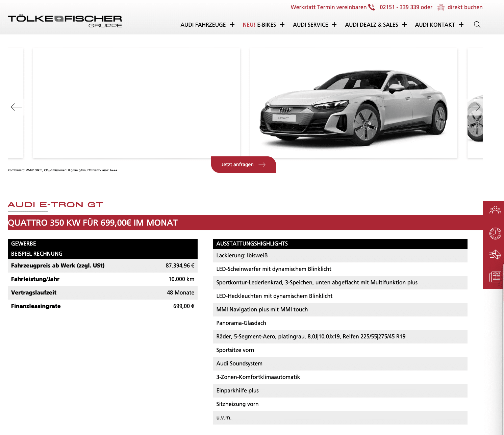Expand the Audi Fahrzeuge plus sign
Viewport: 504px width, 435px height.
tap(232, 25)
